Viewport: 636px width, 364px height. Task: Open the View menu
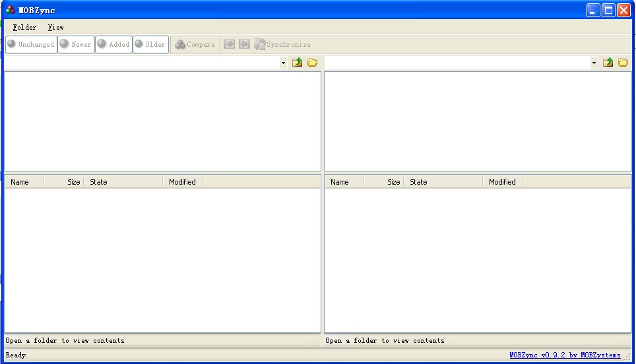click(55, 27)
